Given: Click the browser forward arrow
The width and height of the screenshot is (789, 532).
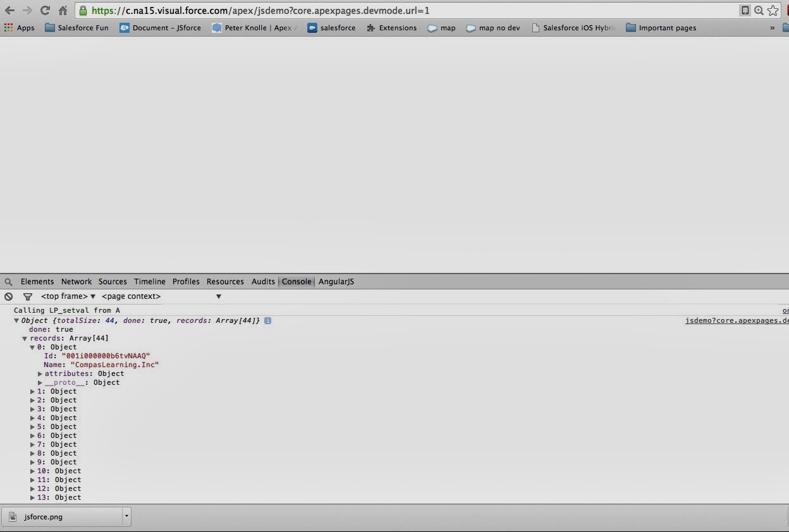Looking at the screenshot, I should pyautogui.click(x=27, y=10).
